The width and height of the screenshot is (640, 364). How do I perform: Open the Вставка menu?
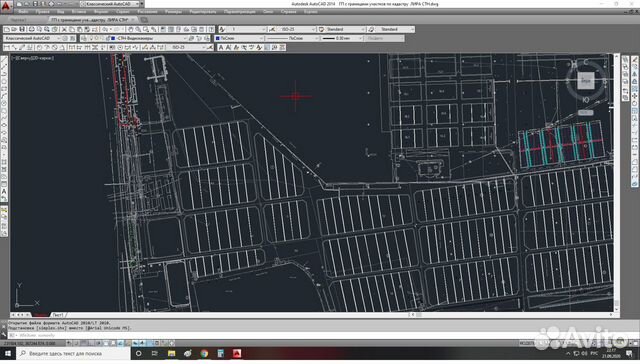79,12
